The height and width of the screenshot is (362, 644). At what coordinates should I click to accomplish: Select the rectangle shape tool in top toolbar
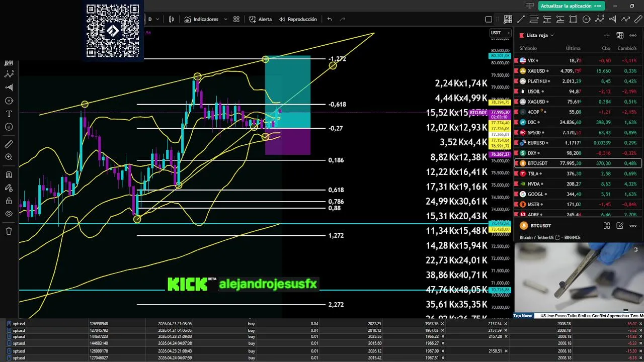tap(573, 19)
